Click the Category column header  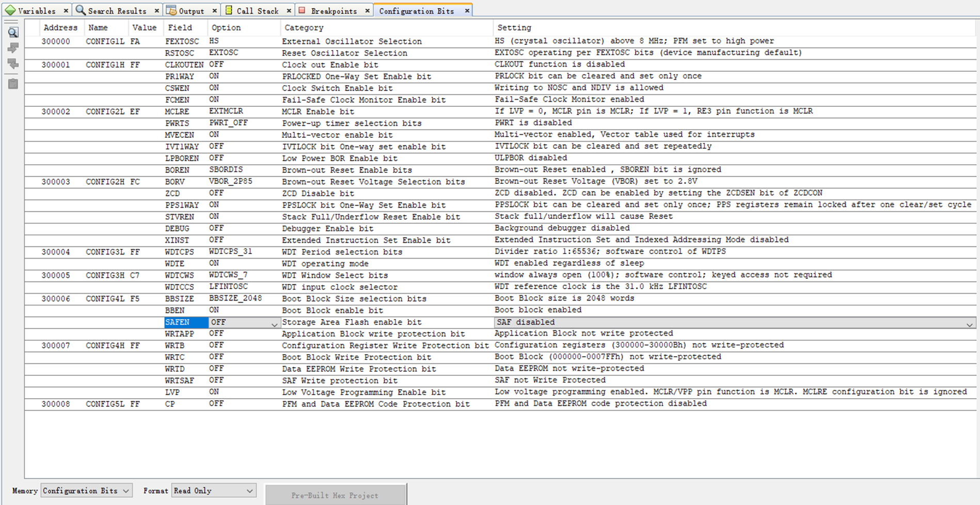(x=304, y=27)
